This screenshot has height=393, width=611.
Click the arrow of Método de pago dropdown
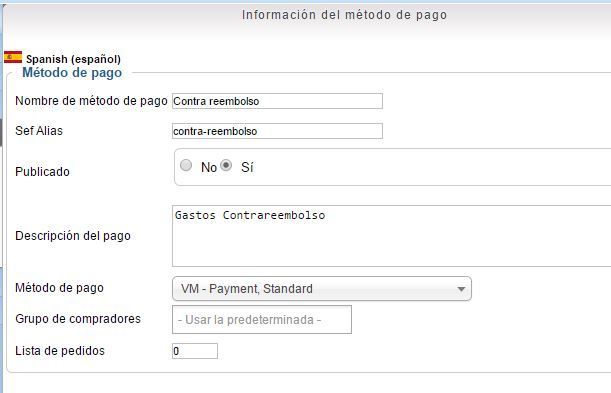(461, 289)
